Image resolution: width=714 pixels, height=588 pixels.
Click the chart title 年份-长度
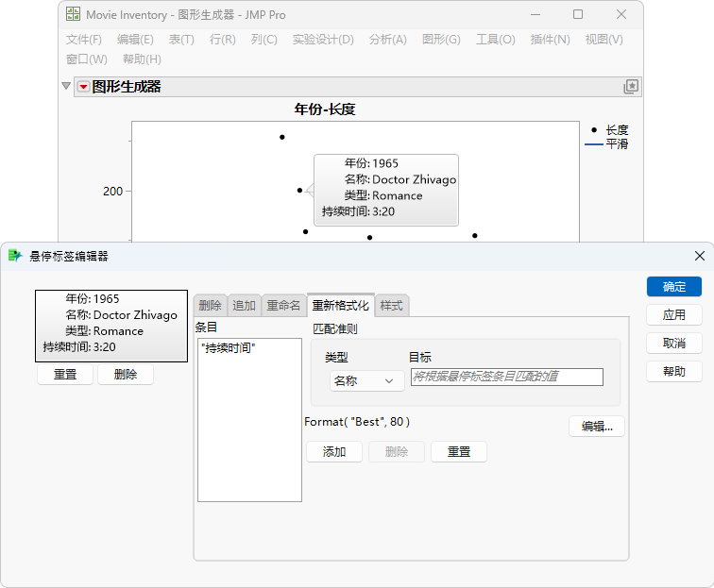click(325, 109)
